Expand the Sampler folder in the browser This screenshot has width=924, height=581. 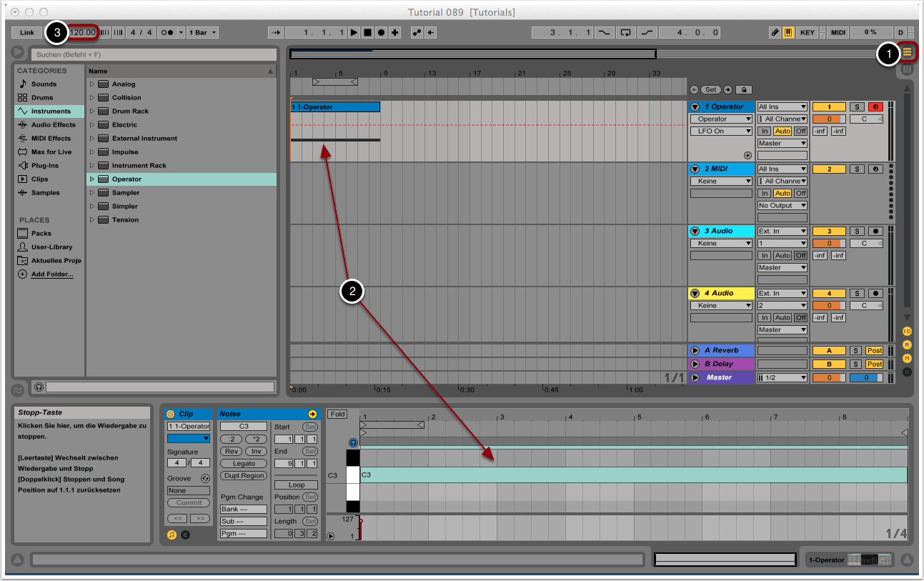[92, 193]
